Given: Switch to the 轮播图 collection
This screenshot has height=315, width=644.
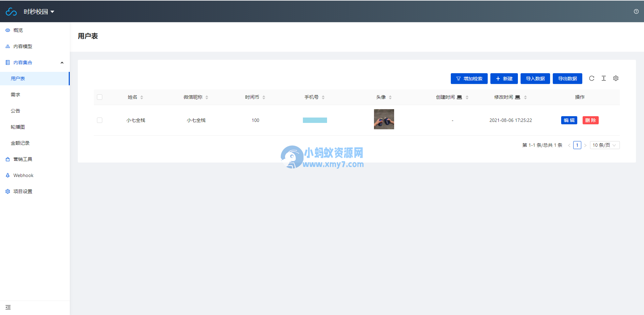Looking at the screenshot, I should coord(18,127).
